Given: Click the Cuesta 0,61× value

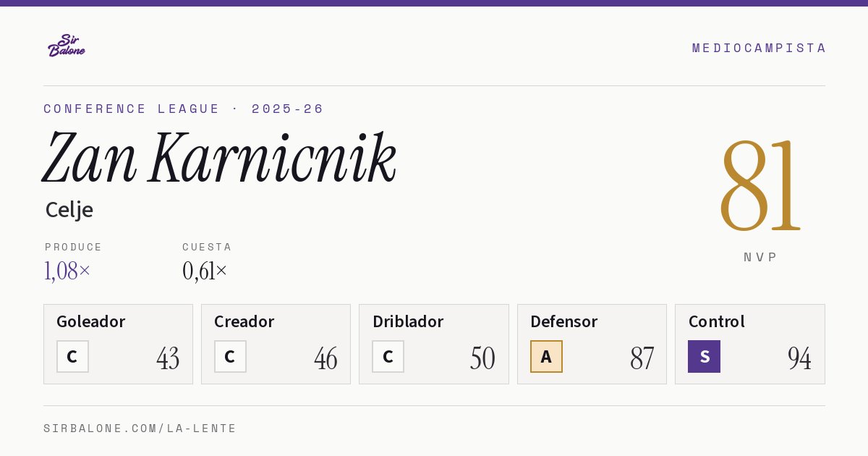Looking at the screenshot, I should point(205,271).
